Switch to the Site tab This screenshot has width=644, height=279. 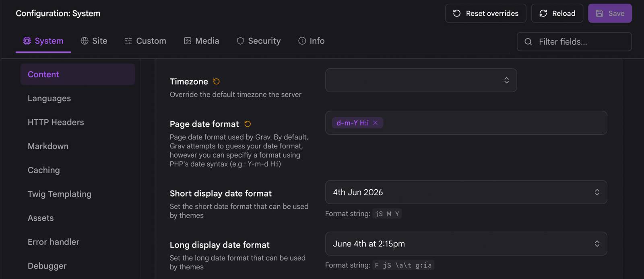[x=94, y=41]
